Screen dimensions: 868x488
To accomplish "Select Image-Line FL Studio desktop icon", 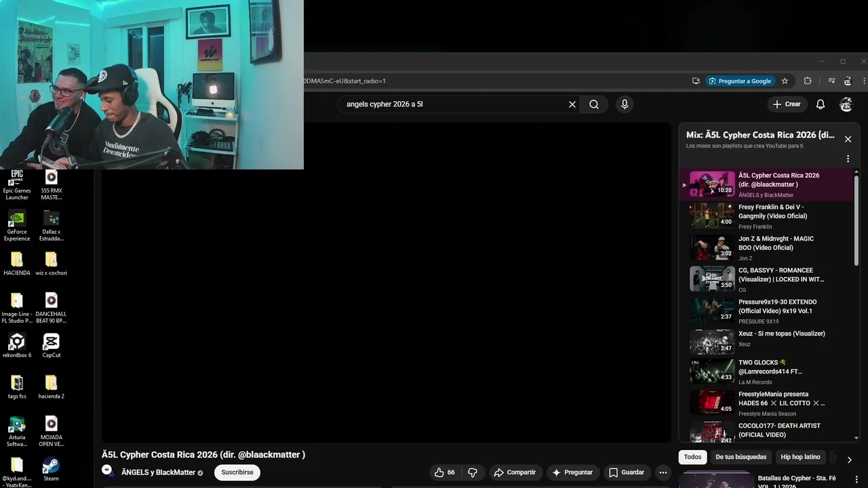I will tap(17, 308).
